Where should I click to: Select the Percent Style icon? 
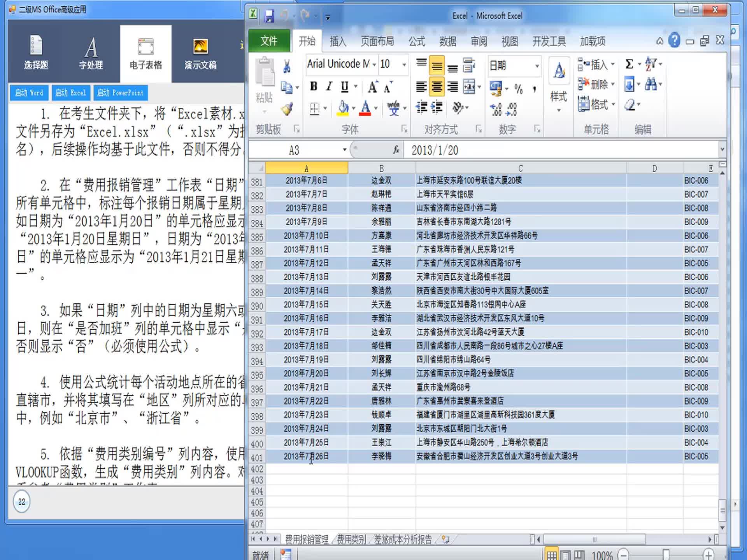tap(518, 89)
